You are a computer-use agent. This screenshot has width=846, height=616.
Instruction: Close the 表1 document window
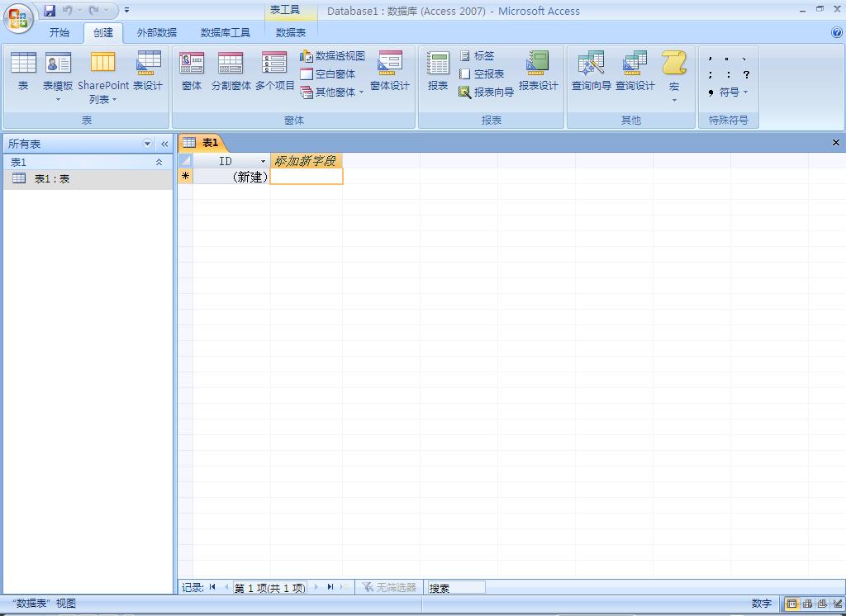[836, 142]
